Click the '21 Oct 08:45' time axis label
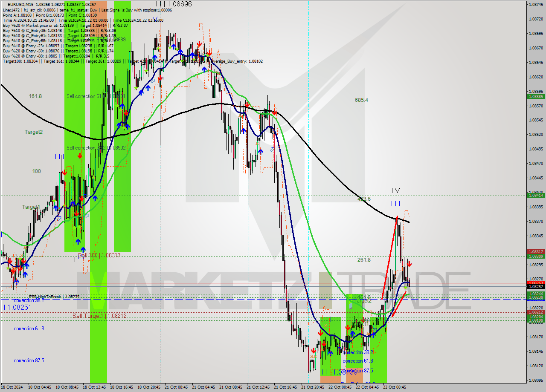This screenshot has height=392, width=546. tap(231, 387)
